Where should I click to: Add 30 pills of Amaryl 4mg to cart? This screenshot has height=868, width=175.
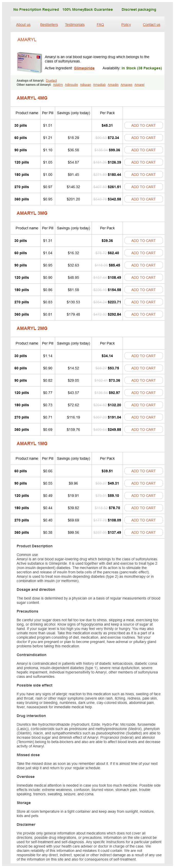[x=143, y=125]
